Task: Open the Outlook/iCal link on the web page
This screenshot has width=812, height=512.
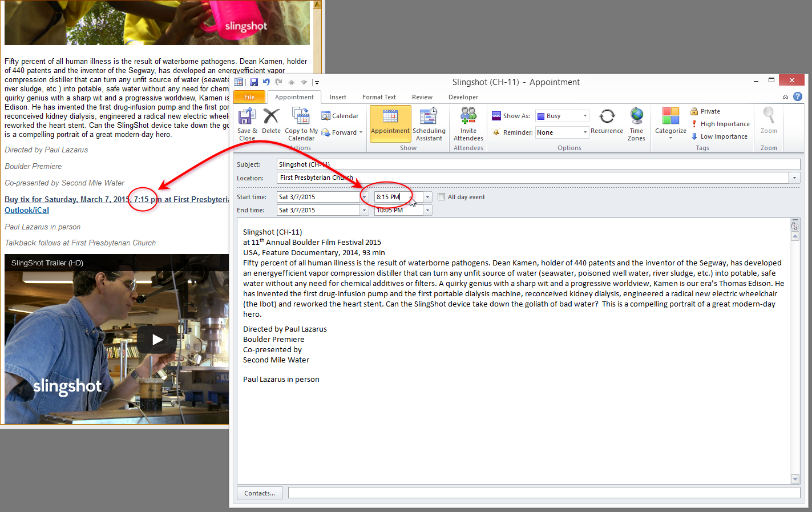Action: click(x=27, y=210)
